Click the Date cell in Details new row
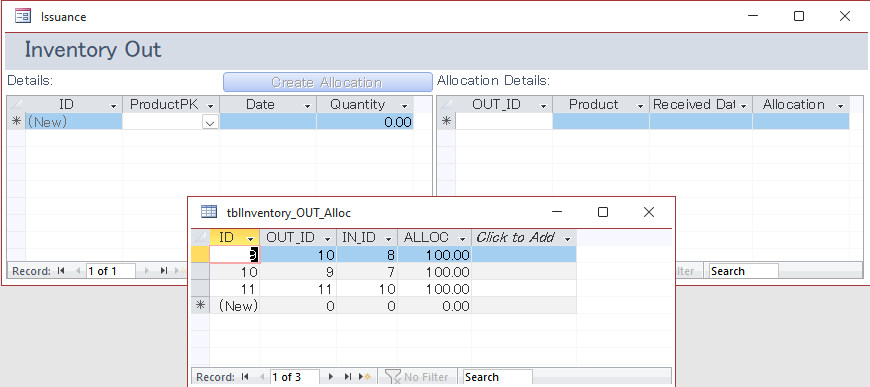 click(268, 122)
